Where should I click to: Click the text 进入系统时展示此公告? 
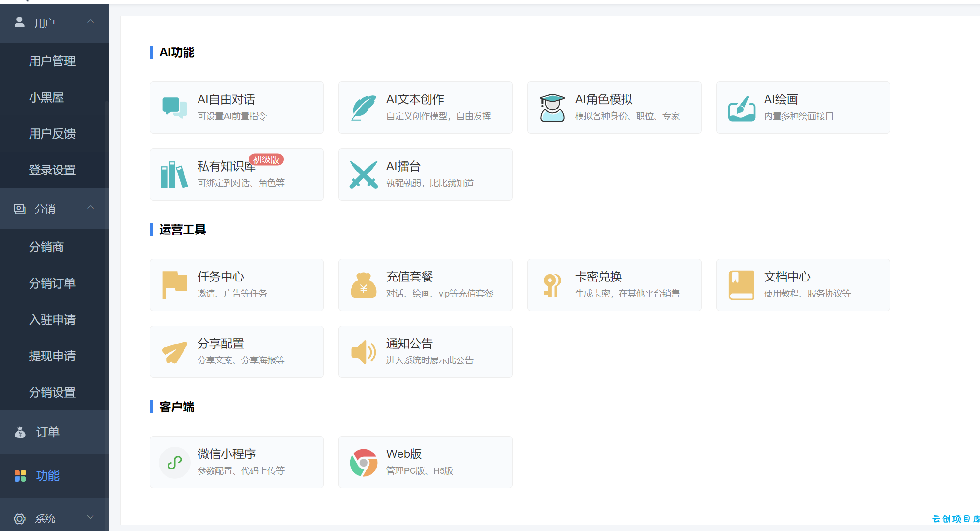point(430,360)
